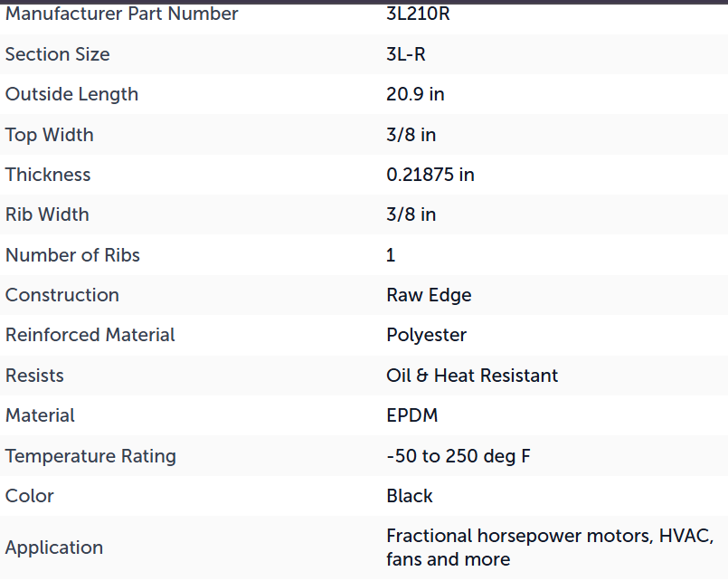728x581 pixels.
Task: Select the -50 to 250 deg F value
Action: (x=459, y=456)
